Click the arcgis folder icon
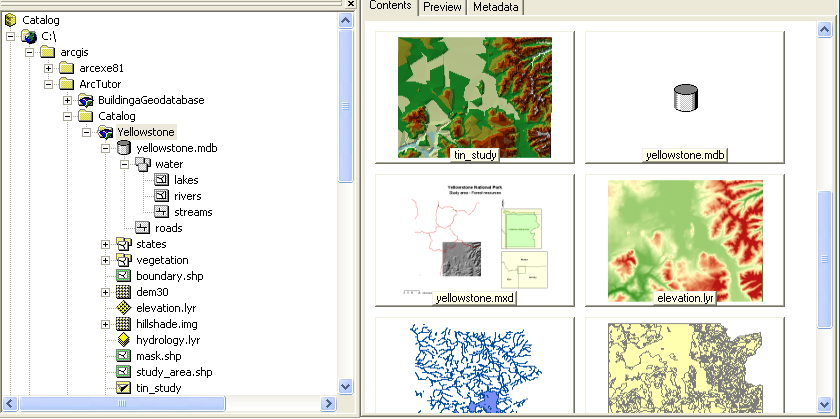 coord(48,53)
